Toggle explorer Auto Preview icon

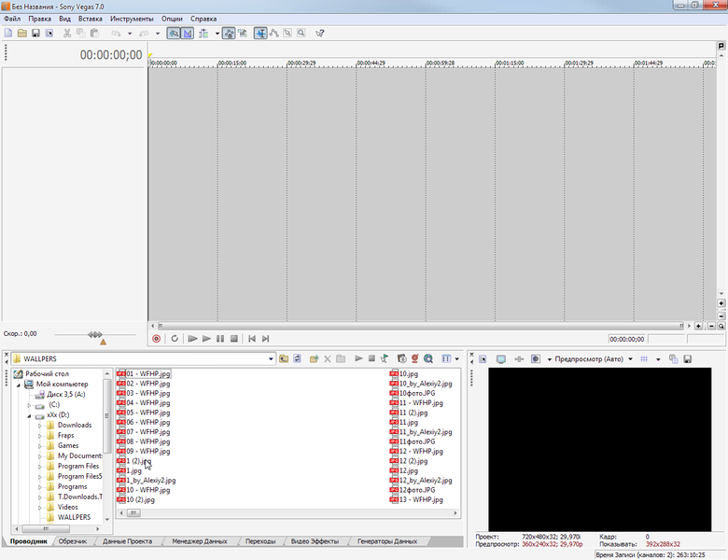point(385,359)
